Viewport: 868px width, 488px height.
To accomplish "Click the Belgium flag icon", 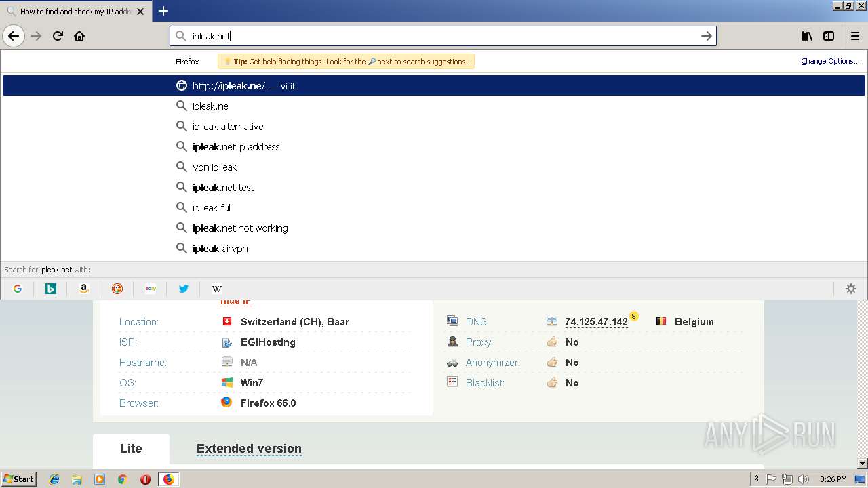I will (661, 321).
